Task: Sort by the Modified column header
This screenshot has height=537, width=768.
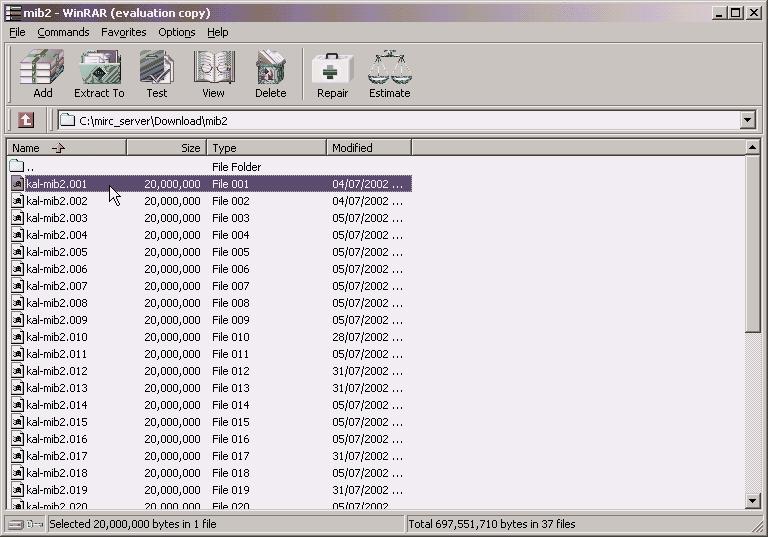Action: click(369, 147)
